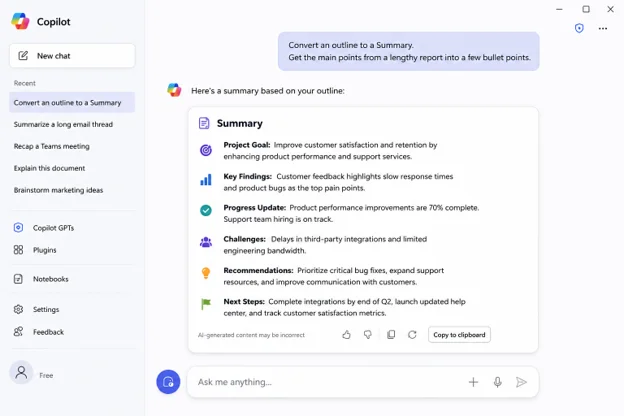Screen dimensions: 624x416
Task: Start a New chat
Action: [x=72, y=56]
